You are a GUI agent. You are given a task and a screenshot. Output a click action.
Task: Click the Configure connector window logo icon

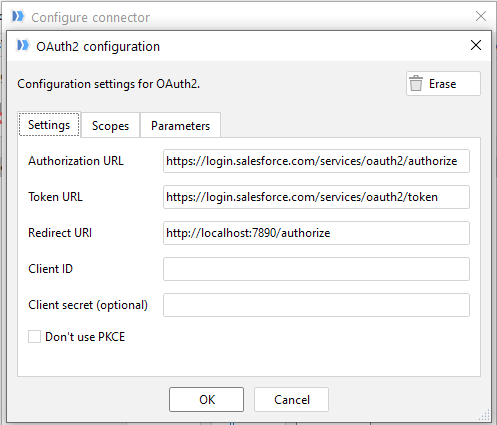(x=18, y=16)
